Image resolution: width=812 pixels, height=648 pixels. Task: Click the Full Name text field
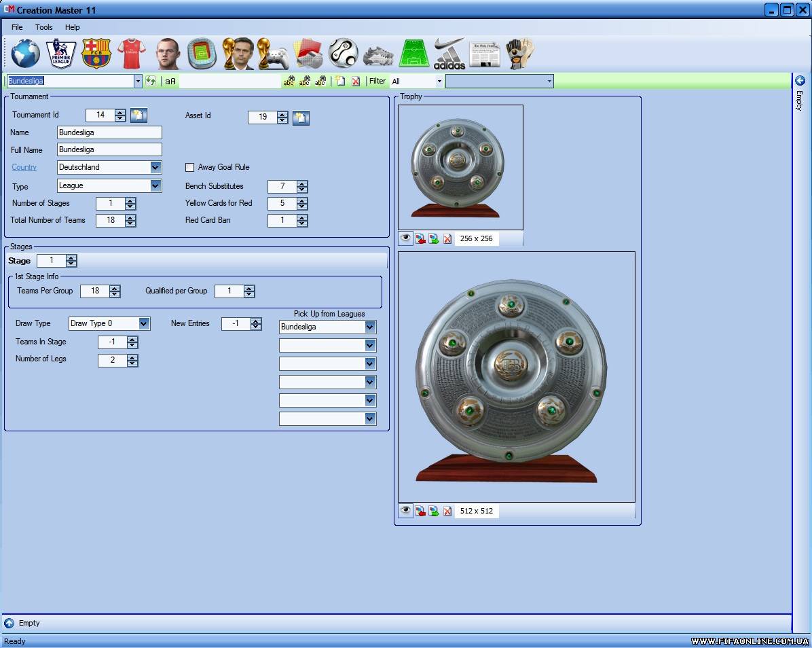(x=109, y=149)
